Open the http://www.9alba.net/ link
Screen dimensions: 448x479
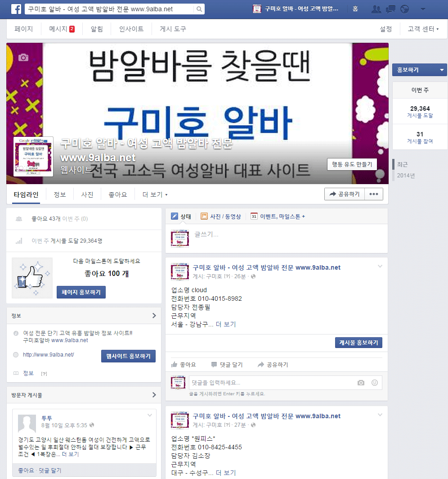49,355
